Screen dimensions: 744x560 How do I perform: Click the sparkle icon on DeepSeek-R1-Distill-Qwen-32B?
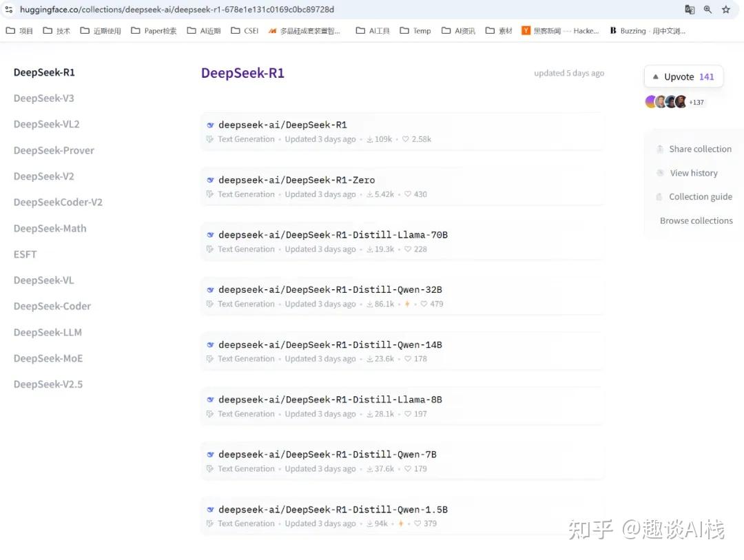coord(406,304)
